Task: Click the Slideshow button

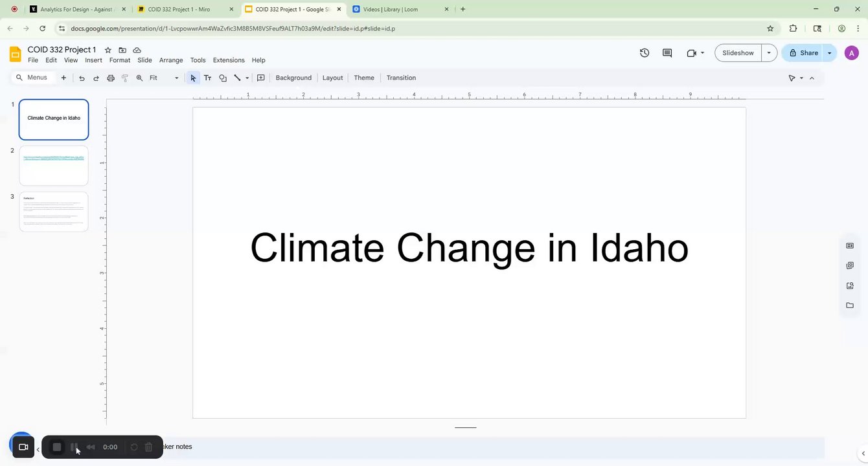Action: tap(738, 53)
